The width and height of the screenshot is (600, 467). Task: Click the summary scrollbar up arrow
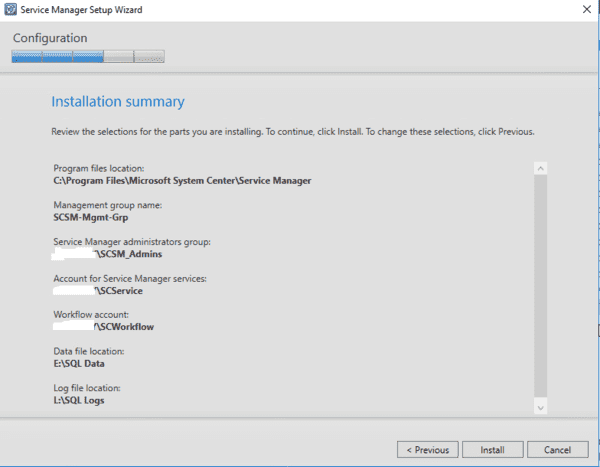[540, 168]
